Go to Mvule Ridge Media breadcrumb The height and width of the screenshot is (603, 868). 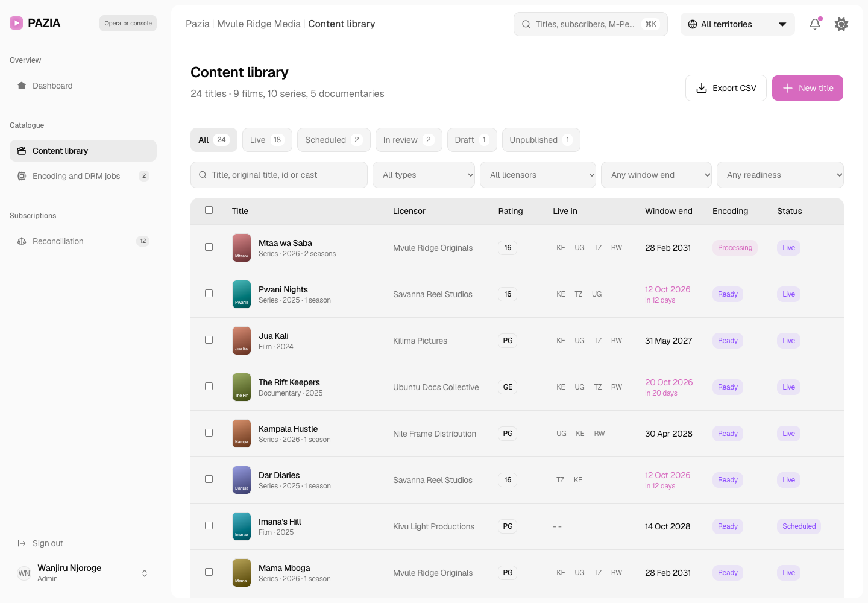pos(259,24)
